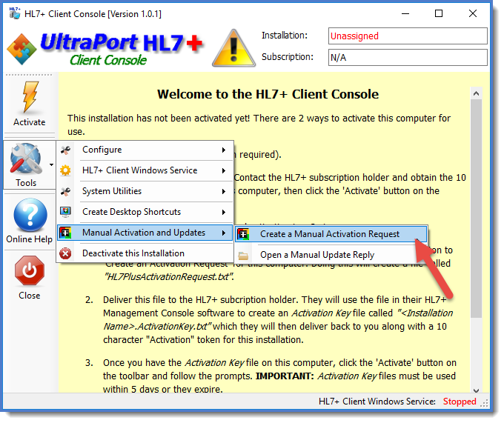Click the HL7+ app icon in the title bar
Screen dimensions: 504x423
(15, 13)
